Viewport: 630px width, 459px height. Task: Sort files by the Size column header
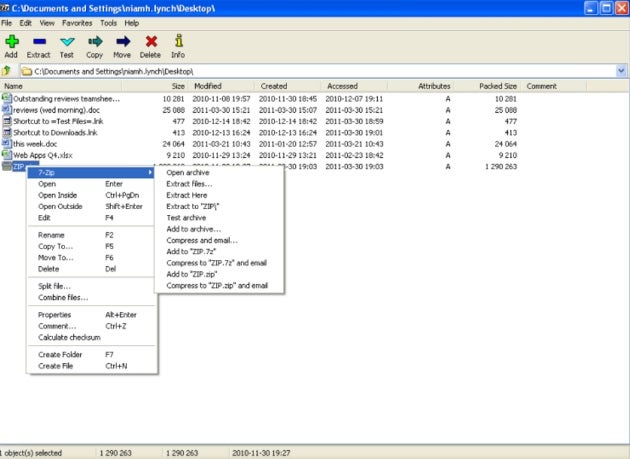[178, 86]
